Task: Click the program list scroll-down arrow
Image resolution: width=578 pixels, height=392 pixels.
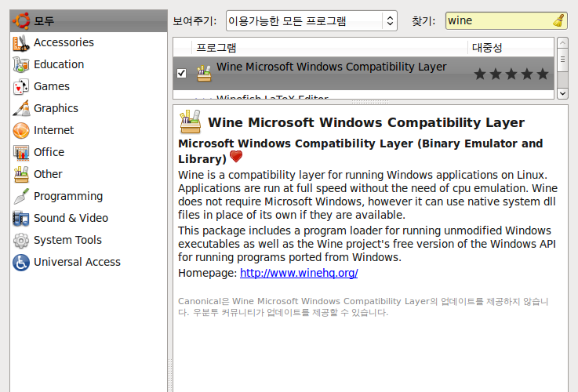Action: pyautogui.click(x=562, y=93)
